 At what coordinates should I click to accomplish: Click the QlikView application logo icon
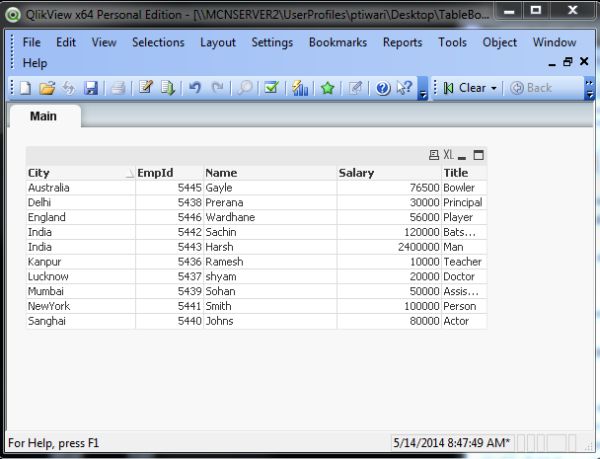[13, 15]
